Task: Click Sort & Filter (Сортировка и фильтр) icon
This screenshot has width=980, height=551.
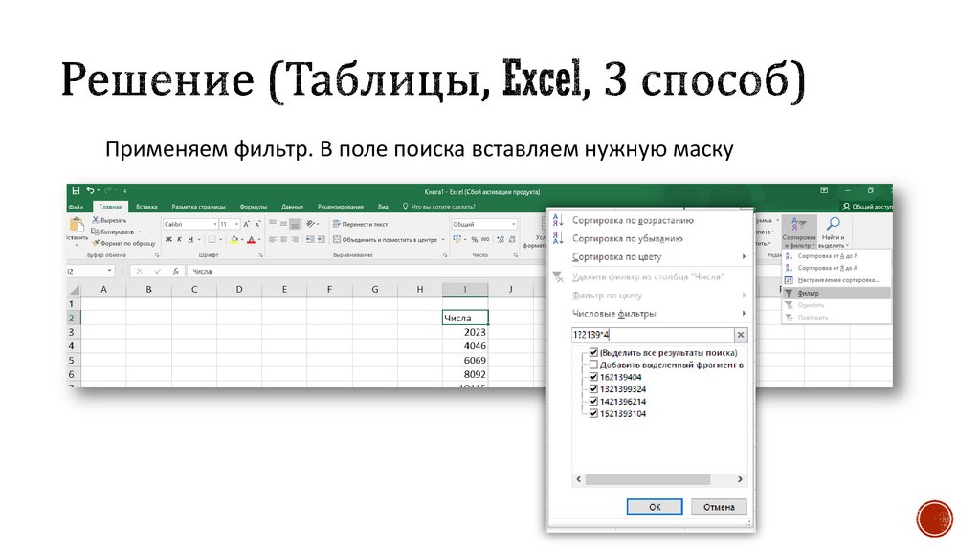Action: (799, 224)
